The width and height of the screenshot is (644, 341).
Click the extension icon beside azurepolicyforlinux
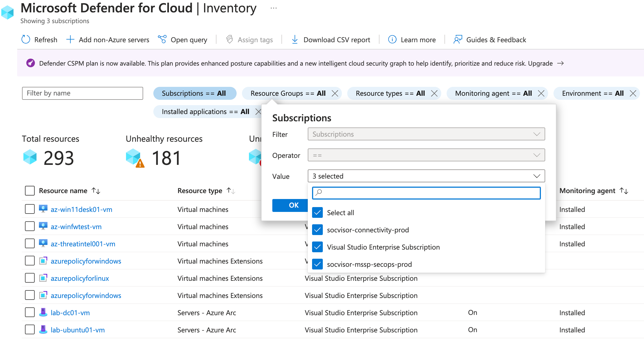coord(43,278)
